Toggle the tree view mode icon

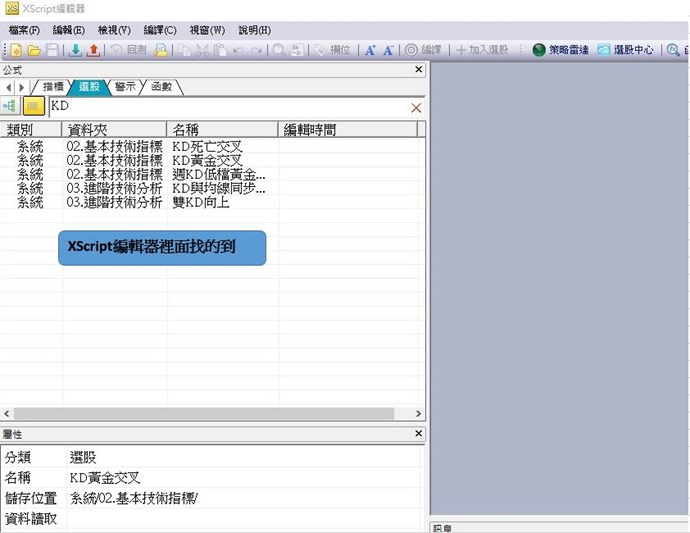(x=10, y=106)
